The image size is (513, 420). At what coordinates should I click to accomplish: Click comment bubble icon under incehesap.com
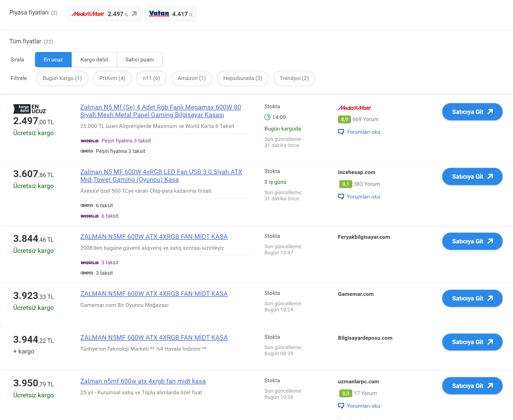coord(341,196)
